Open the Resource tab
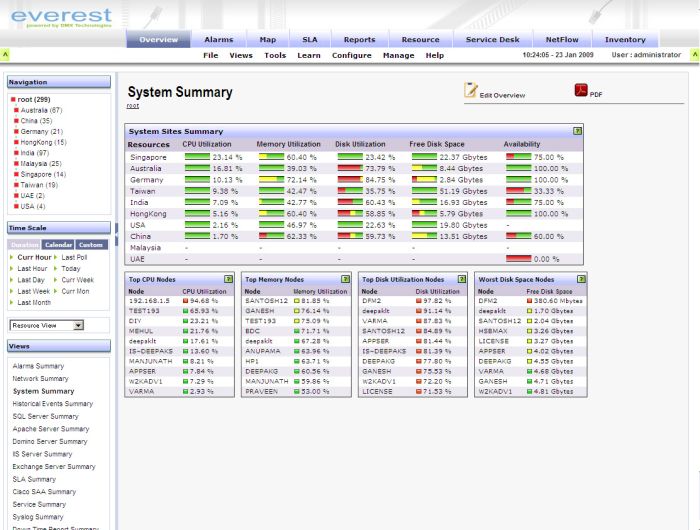Image resolution: width=700 pixels, height=530 pixels. click(421, 39)
